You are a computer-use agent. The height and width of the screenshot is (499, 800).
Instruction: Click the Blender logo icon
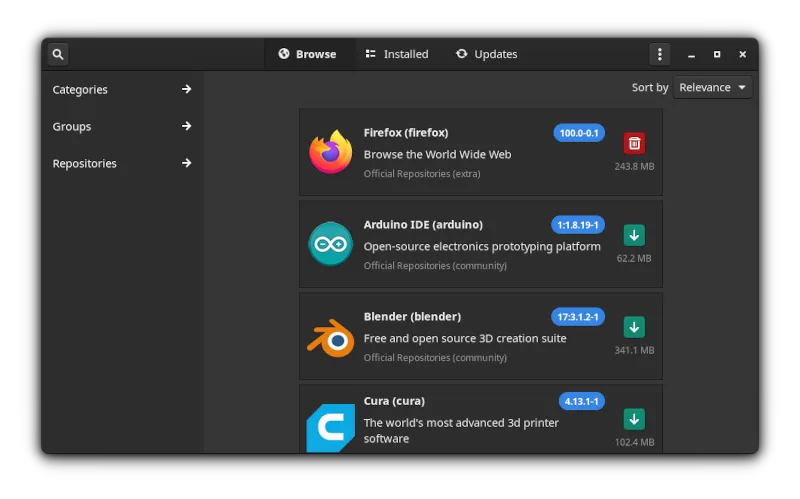pos(331,338)
